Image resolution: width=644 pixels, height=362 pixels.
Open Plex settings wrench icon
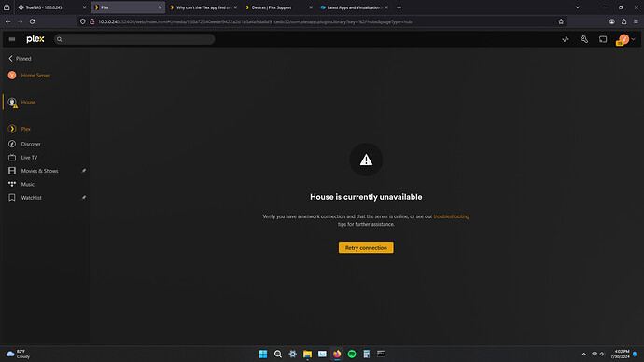tap(584, 39)
